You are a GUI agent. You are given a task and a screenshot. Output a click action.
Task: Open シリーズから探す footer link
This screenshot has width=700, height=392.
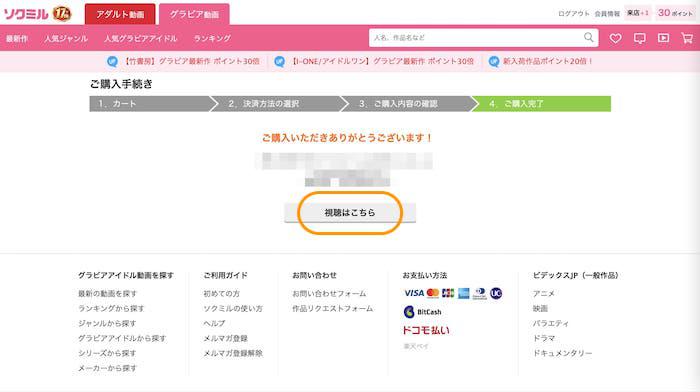click(107, 353)
